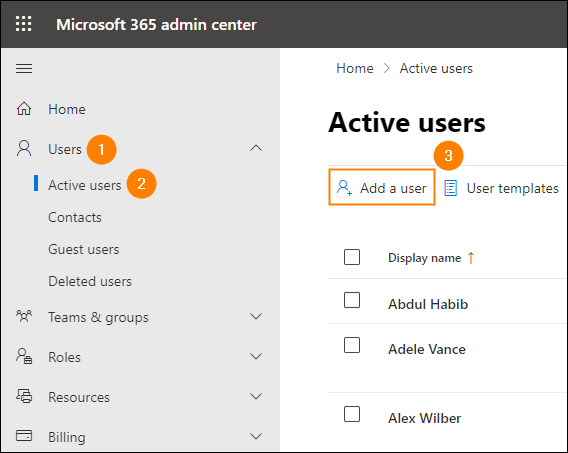Screen dimensions: 568x453
Task: Open Deleted users in the sidebar
Action: 90,281
